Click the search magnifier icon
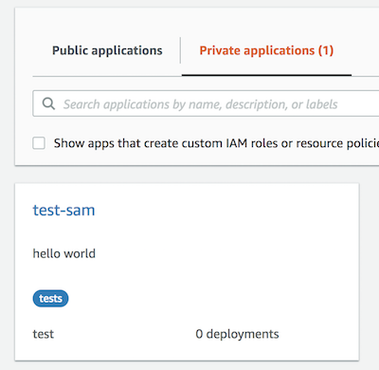The width and height of the screenshot is (379, 370). pos(49,104)
